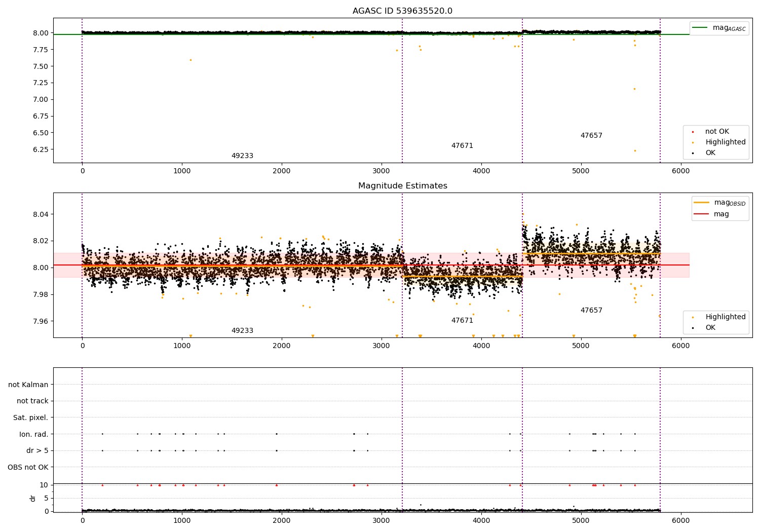Viewport: 760px width, 532px height.
Task: Click the 'OBS not OK' row label
Action: click(x=28, y=467)
